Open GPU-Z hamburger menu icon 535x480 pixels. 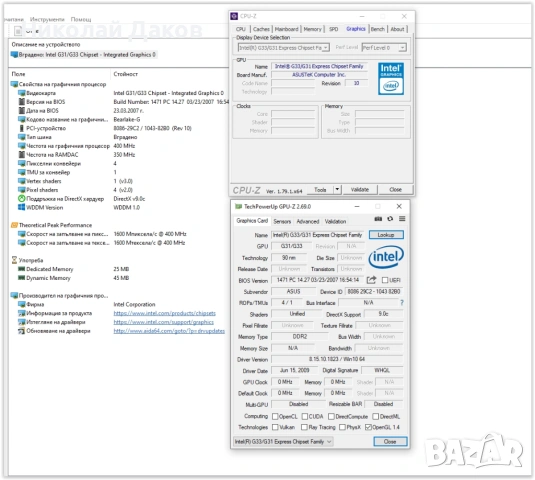tap(402, 219)
